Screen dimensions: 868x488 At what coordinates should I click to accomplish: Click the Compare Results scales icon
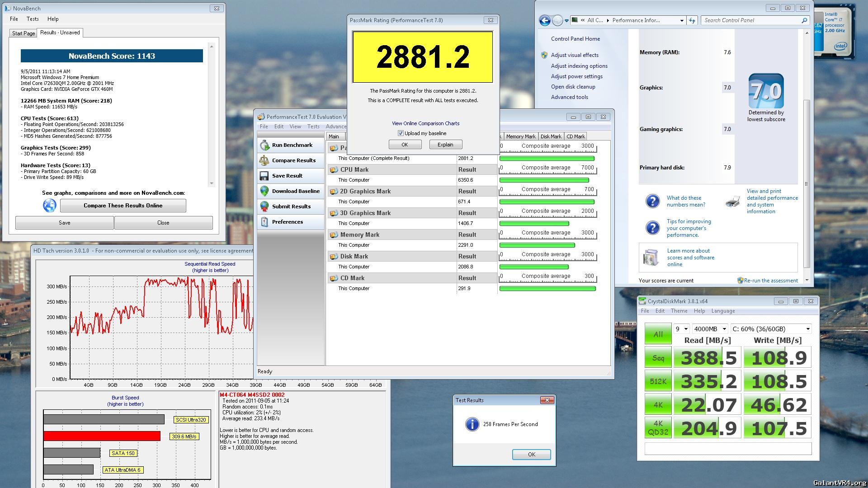(264, 160)
